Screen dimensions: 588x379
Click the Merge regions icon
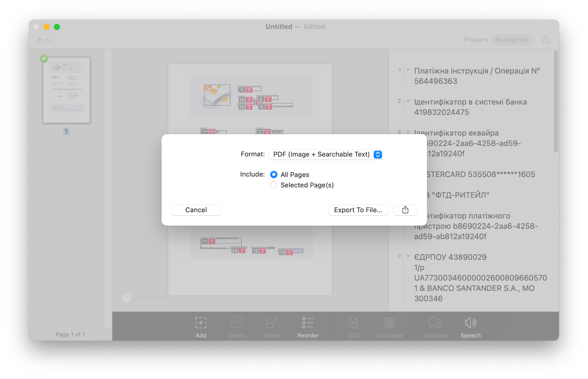[272, 323]
